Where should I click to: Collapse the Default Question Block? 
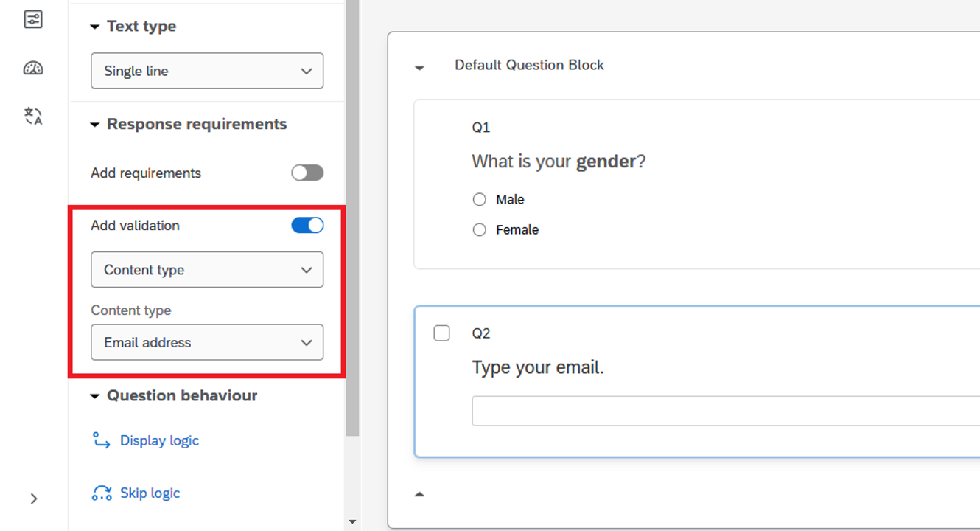coord(419,67)
